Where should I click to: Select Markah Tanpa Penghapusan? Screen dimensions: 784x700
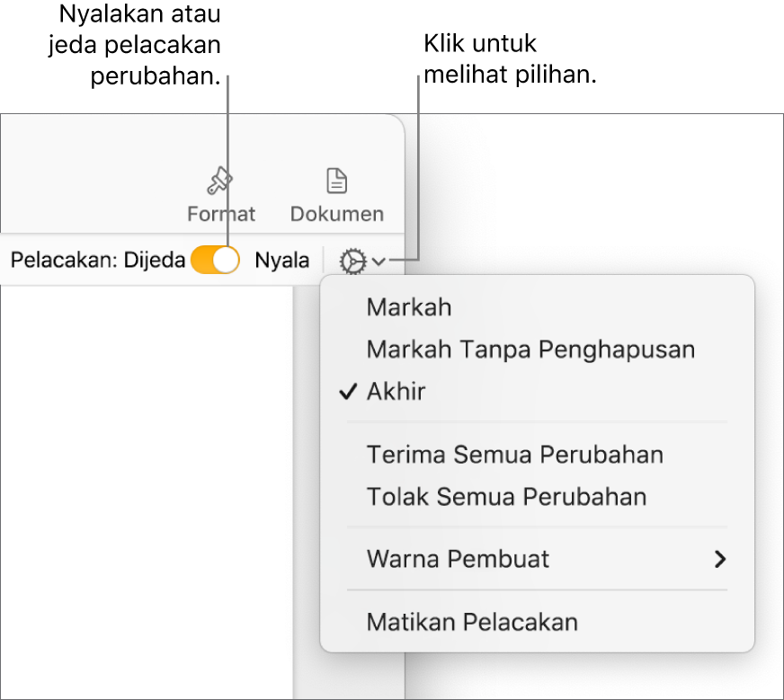[530, 350]
